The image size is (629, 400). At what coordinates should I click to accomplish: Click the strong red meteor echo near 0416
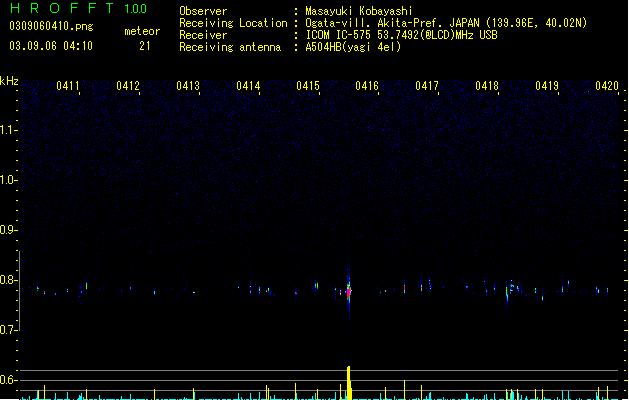349,291
